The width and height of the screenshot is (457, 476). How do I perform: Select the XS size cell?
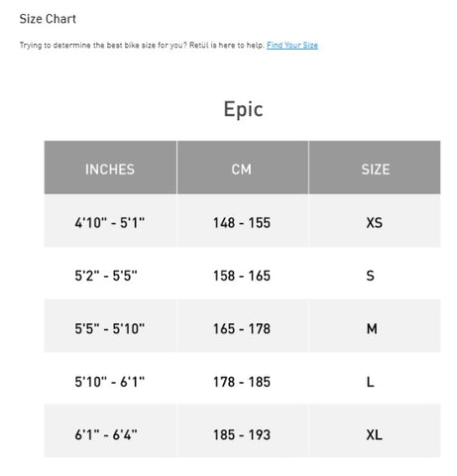[375, 220]
